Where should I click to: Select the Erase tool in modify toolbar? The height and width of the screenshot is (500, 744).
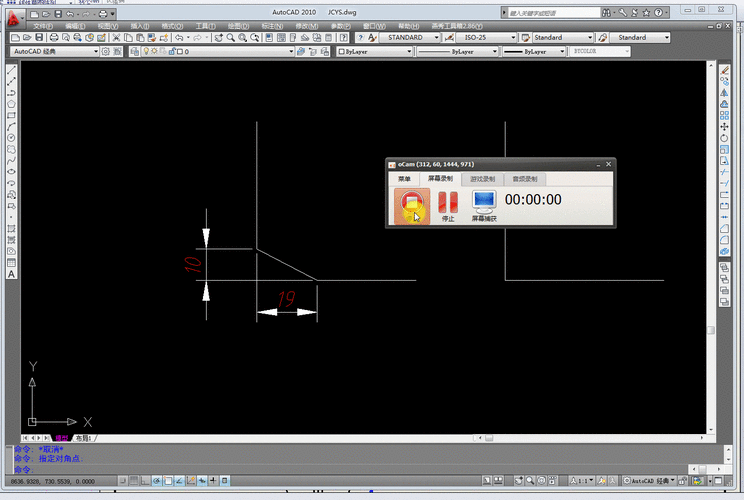point(725,70)
